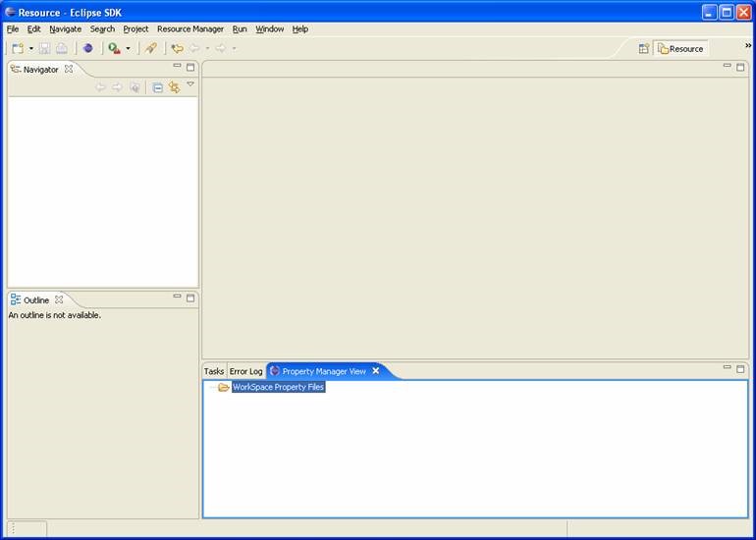This screenshot has width=756, height=540.
Task: Click Navigator Forward arrow icon
Action: pyautogui.click(x=117, y=87)
